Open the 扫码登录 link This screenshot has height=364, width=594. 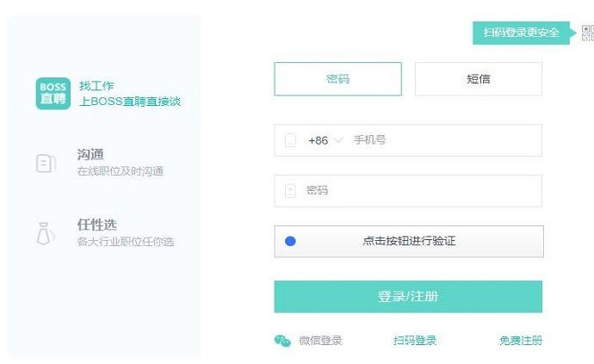click(x=415, y=341)
